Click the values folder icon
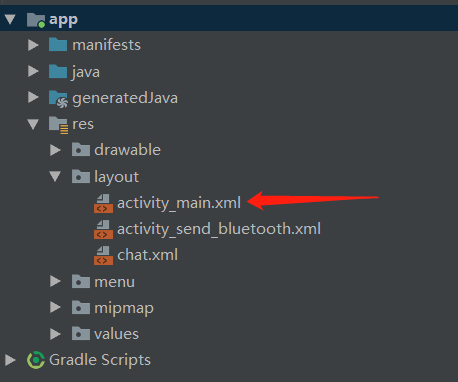This screenshot has width=458, height=382. [81, 333]
